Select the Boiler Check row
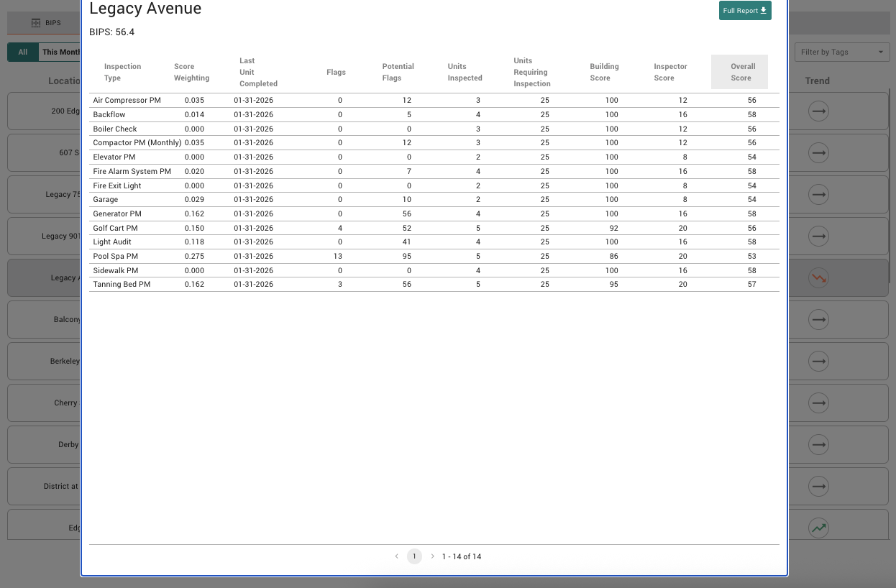Screen dimensions: 896x588 click(434, 129)
